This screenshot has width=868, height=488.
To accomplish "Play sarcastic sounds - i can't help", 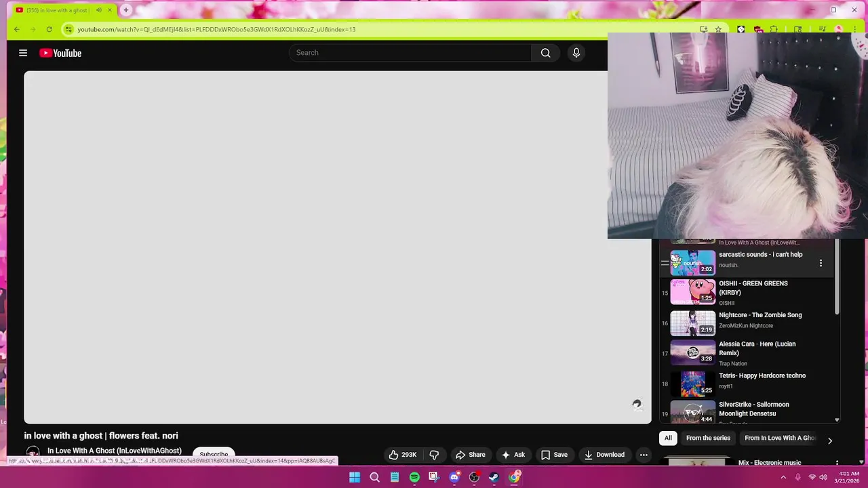I will [760, 255].
